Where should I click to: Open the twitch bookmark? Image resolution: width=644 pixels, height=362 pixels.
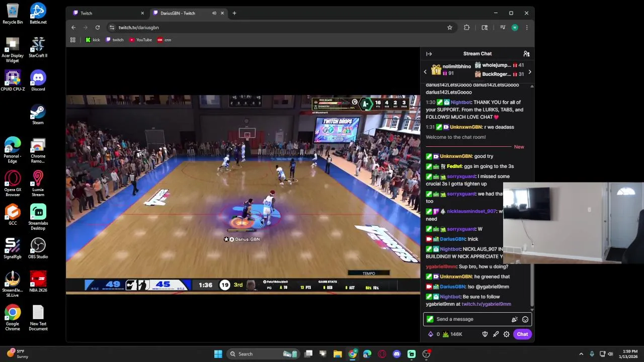[115, 40]
